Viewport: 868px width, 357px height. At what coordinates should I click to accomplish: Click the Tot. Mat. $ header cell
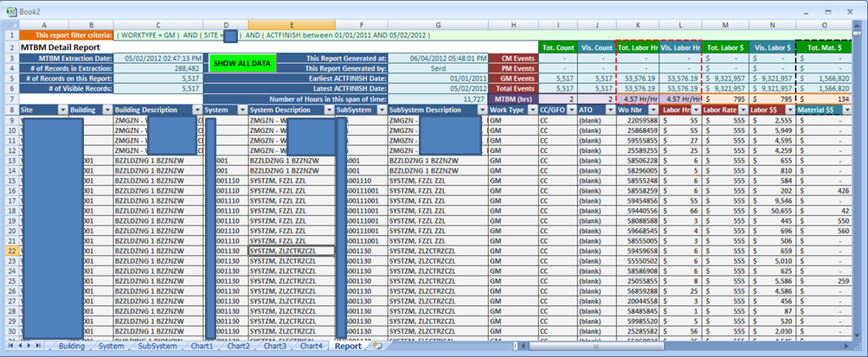point(824,48)
